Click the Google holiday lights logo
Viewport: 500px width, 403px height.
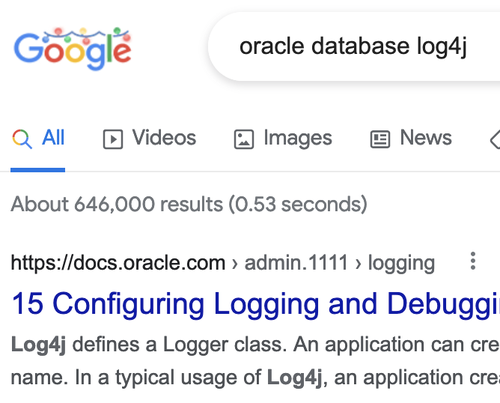point(73,49)
